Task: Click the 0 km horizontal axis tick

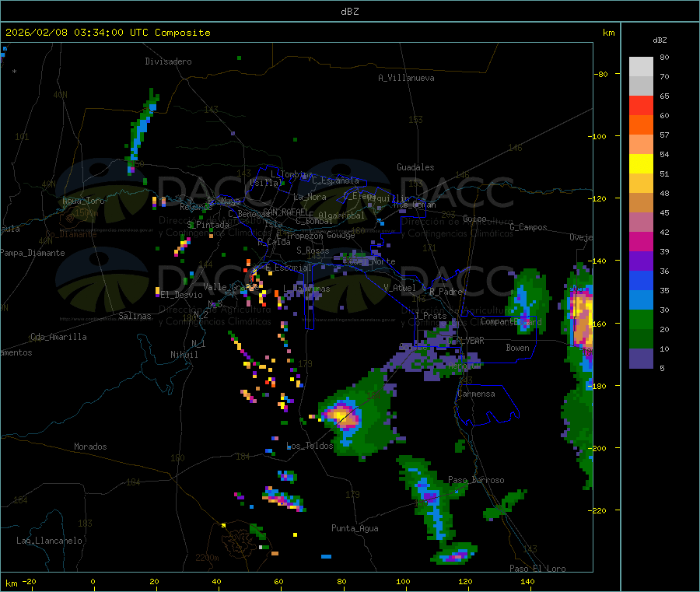Action: tap(93, 581)
